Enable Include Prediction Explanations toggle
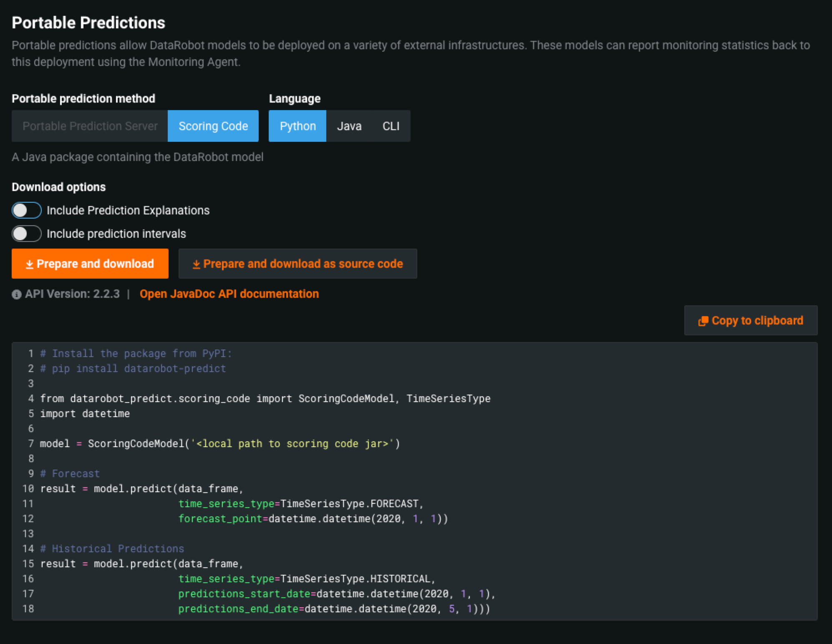Viewport: 832px width, 644px height. (26, 211)
